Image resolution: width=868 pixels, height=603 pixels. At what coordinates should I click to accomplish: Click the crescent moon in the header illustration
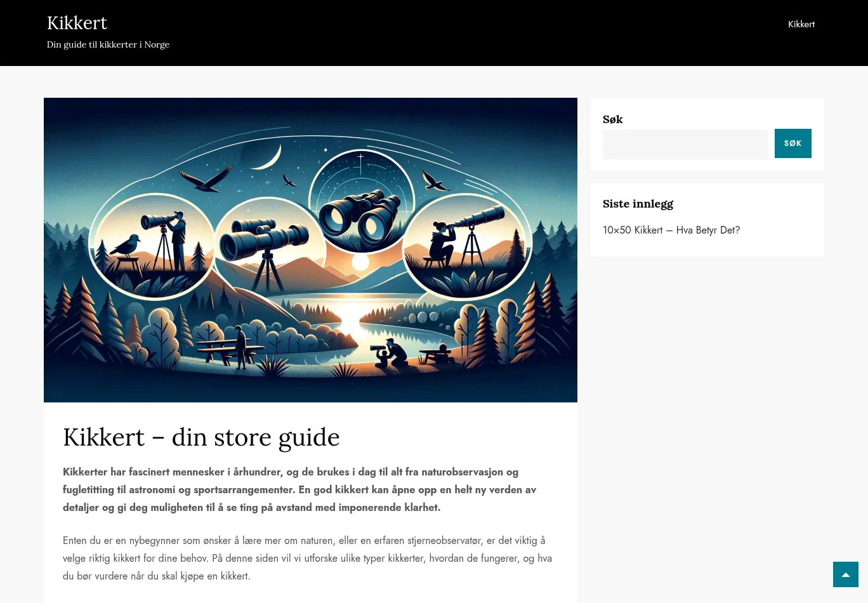pos(265,157)
